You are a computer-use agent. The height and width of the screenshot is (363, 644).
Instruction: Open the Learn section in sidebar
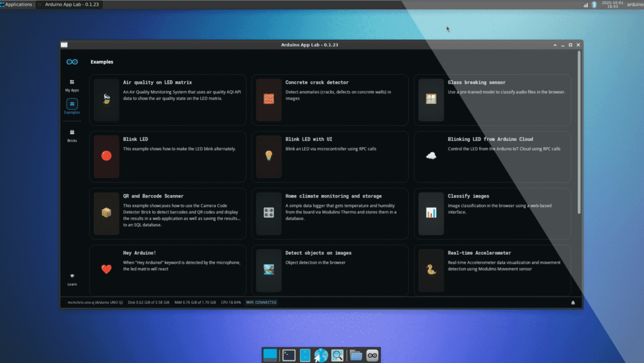click(72, 279)
